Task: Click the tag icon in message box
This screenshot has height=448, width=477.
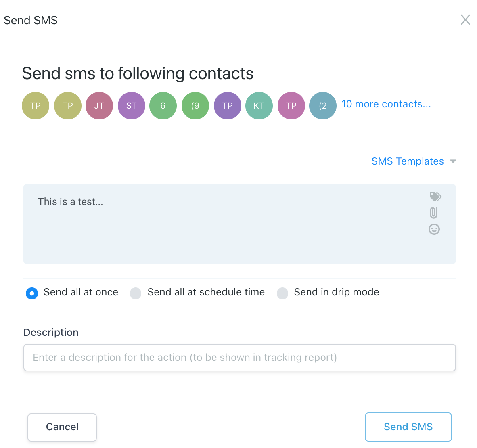Action: click(435, 197)
